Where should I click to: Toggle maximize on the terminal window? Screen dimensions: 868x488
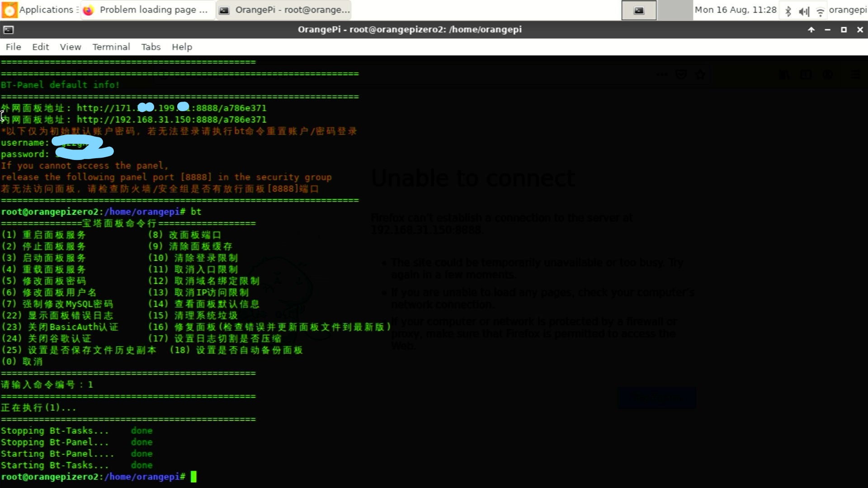(844, 30)
